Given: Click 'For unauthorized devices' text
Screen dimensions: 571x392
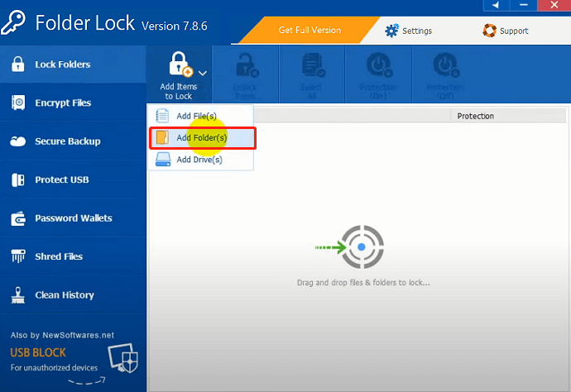Looking at the screenshot, I should tap(54, 368).
